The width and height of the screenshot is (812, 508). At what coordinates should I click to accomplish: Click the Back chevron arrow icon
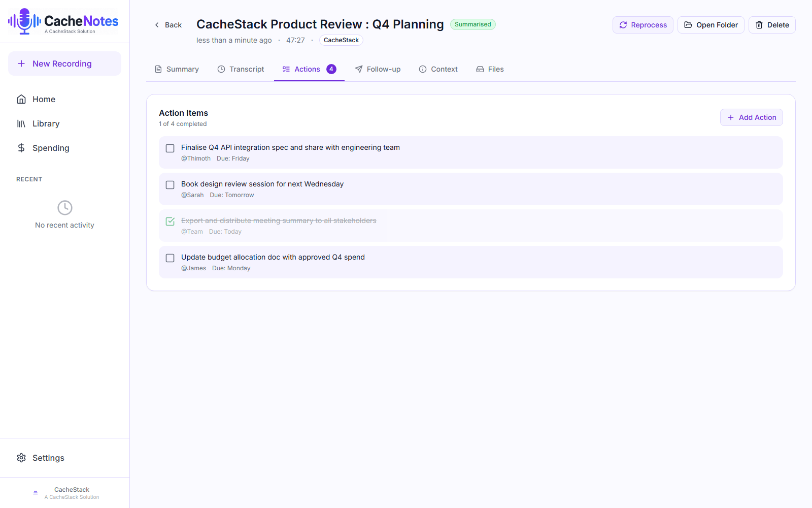(157, 25)
